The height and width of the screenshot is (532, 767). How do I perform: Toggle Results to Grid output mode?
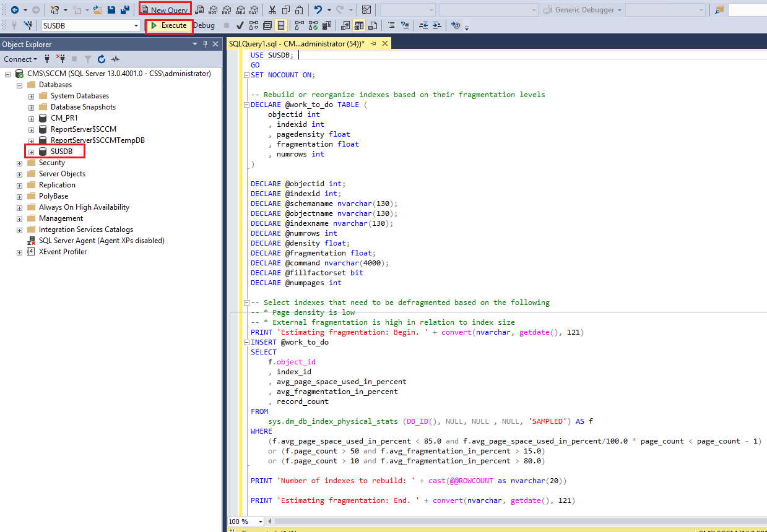coord(359,25)
